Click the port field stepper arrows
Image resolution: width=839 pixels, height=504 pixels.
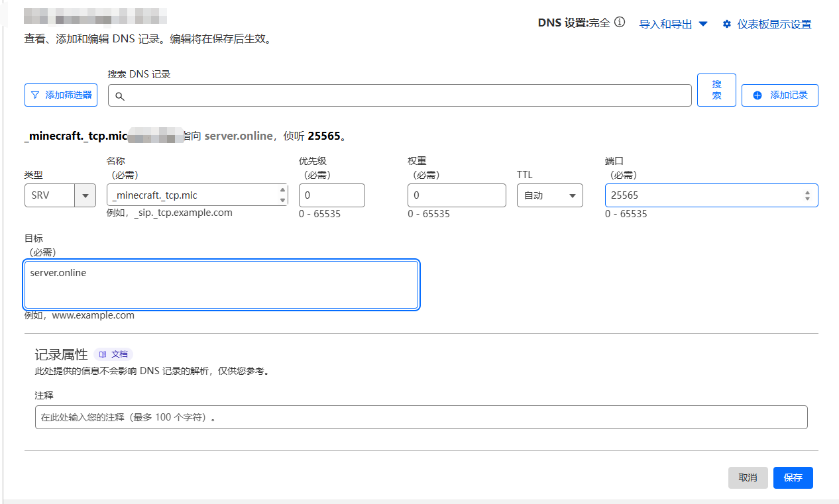click(x=807, y=195)
